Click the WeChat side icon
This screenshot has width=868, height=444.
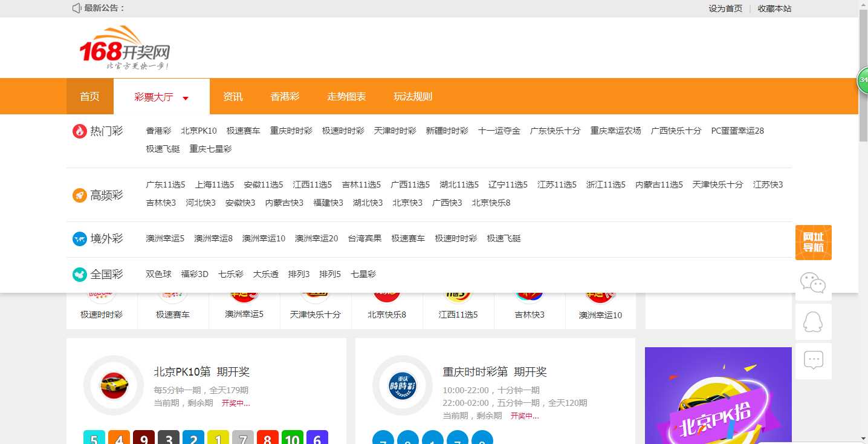[x=813, y=282]
